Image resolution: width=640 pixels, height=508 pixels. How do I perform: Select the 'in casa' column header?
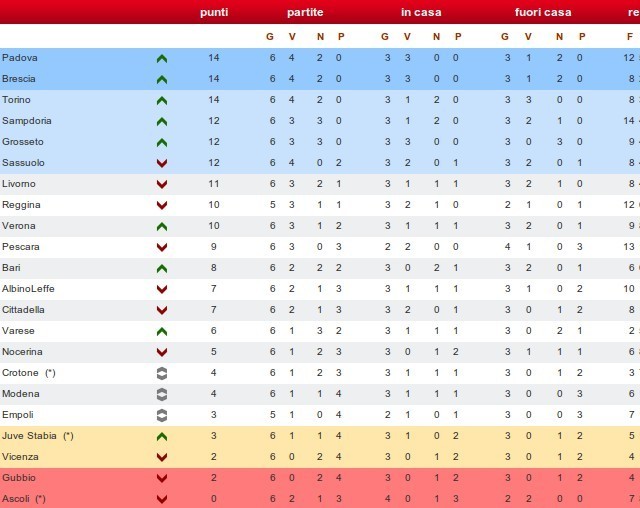click(421, 12)
